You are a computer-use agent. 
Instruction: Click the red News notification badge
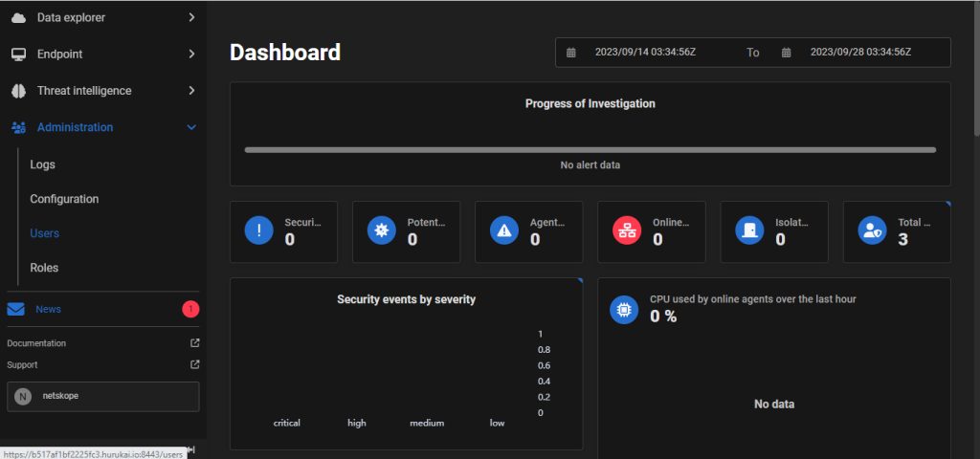coord(190,309)
